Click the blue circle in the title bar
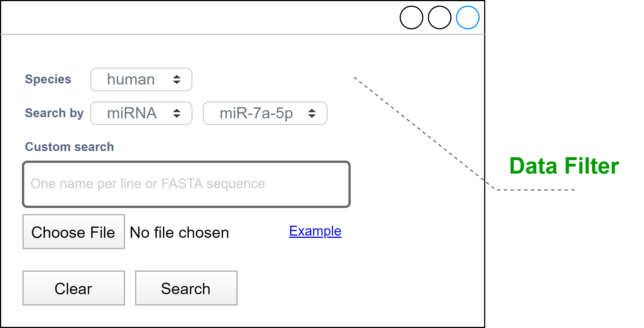 pyautogui.click(x=468, y=17)
